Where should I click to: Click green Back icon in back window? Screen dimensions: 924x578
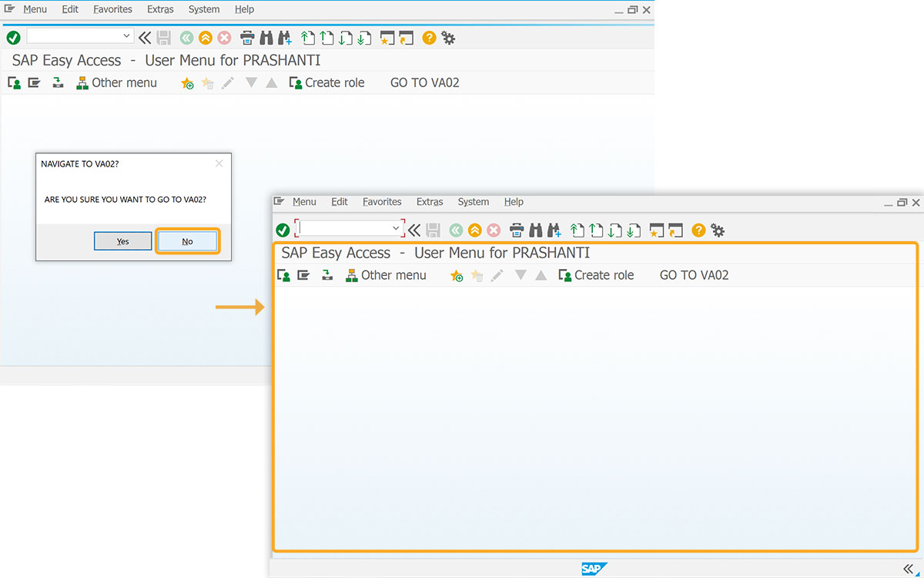pos(186,37)
